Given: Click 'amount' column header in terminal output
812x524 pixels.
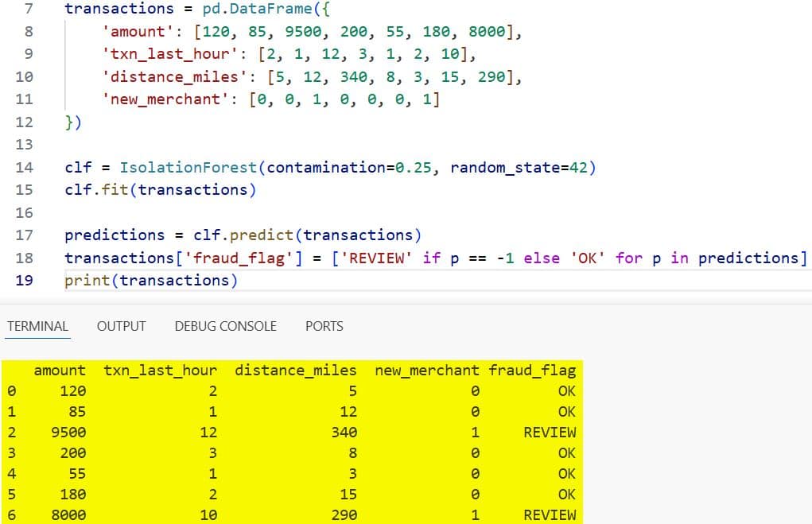Looking at the screenshot, I should tap(60, 371).
